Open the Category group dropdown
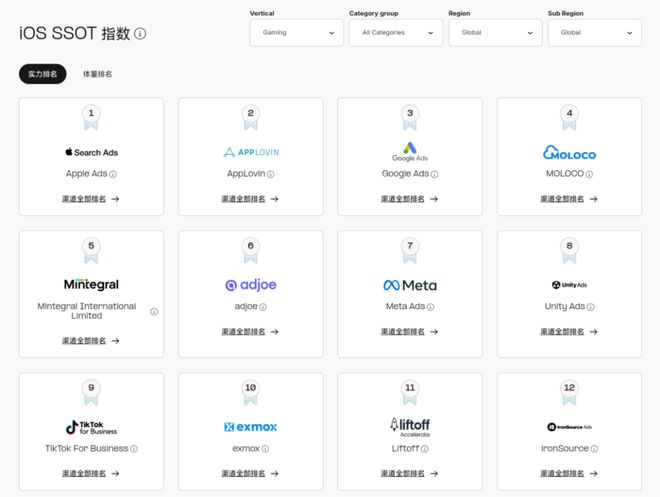 (x=396, y=32)
